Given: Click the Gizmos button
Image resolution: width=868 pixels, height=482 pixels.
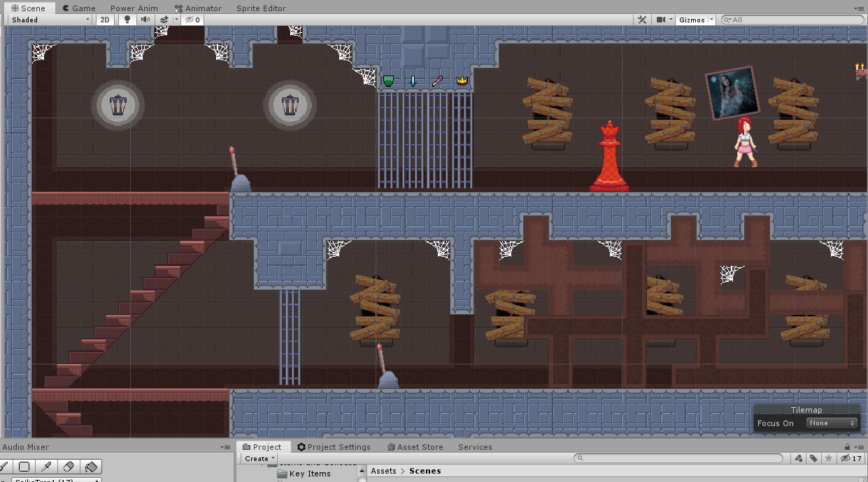Looking at the screenshot, I should click(x=692, y=20).
